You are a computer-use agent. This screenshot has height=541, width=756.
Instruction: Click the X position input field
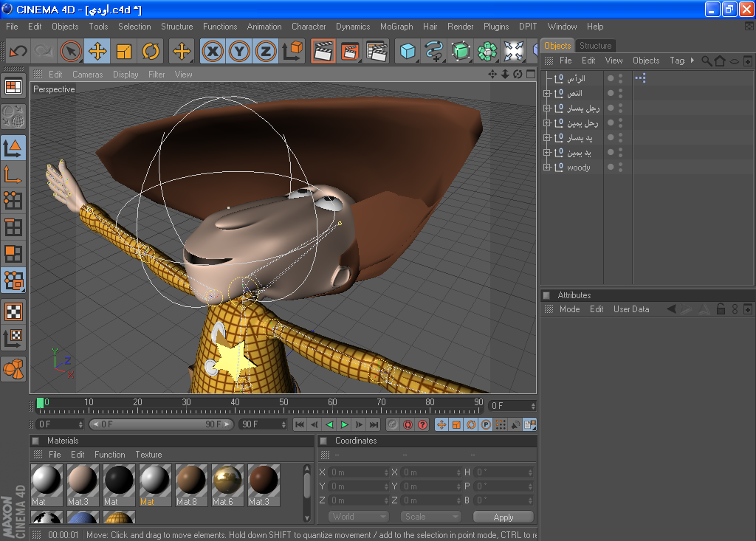tap(359, 472)
